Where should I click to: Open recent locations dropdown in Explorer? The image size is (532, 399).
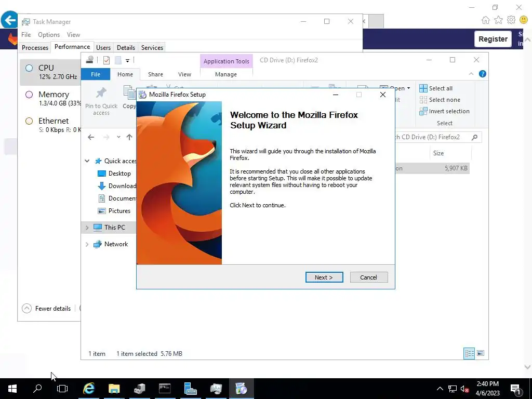point(118,137)
